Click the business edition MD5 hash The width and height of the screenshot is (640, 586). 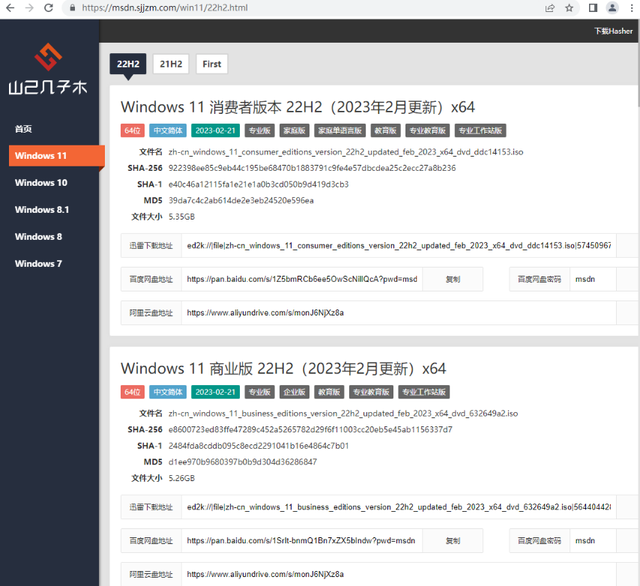pos(243,462)
